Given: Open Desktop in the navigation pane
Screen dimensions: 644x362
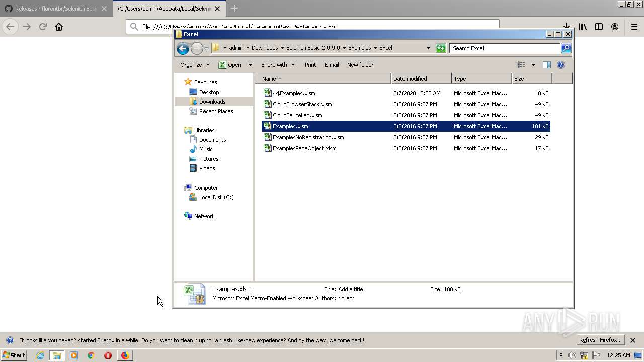Looking at the screenshot, I should tap(209, 92).
